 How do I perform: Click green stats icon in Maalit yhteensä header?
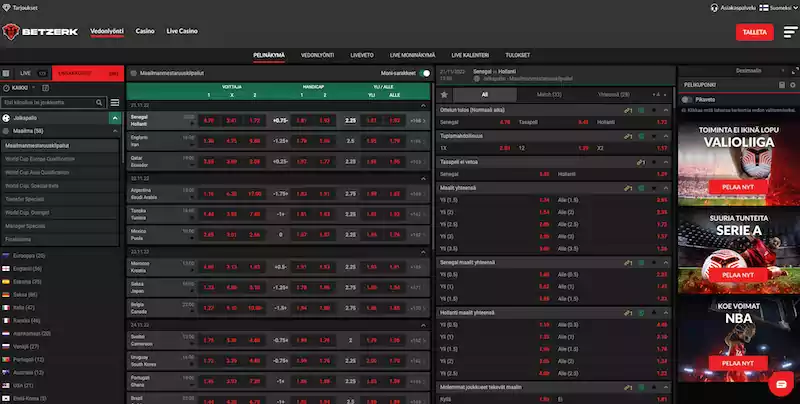(641, 188)
